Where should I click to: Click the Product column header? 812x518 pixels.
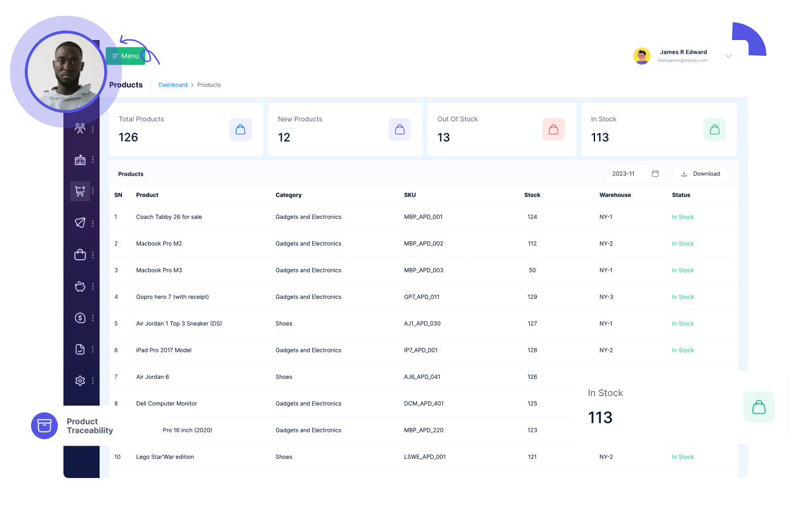147,195
